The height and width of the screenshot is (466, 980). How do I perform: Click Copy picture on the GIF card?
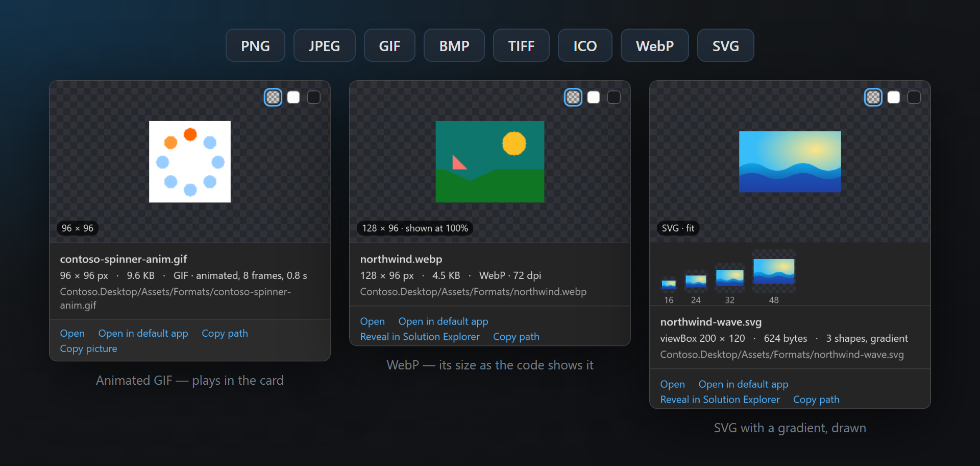click(x=88, y=348)
